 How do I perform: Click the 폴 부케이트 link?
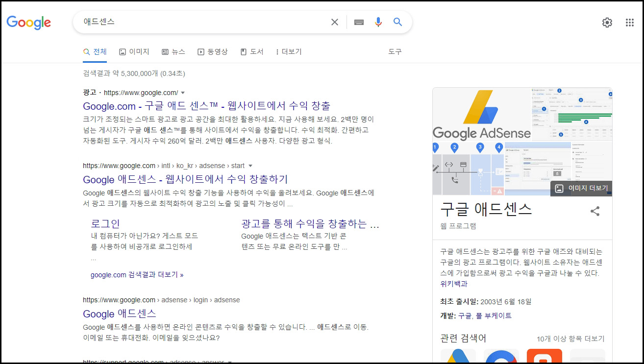coord(494,316)
